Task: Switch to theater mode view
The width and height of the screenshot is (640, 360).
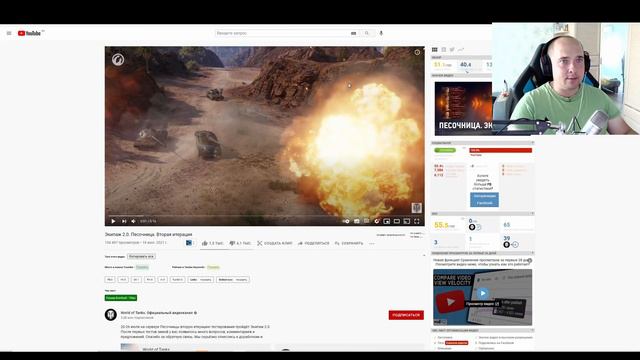Action: [x=397, y=221]
